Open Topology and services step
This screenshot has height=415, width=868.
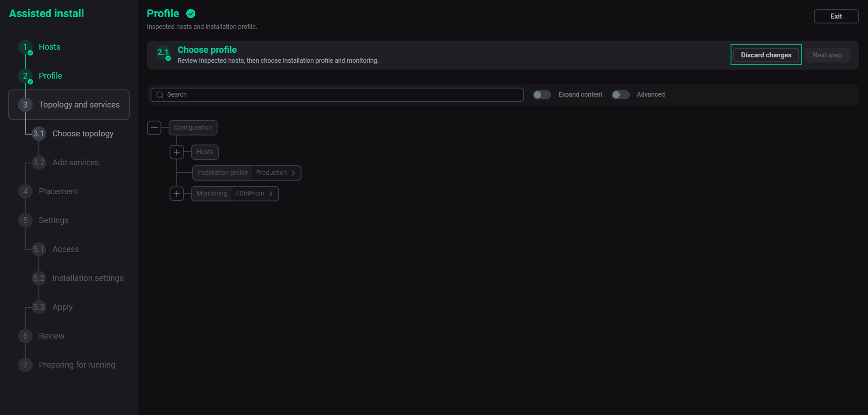pos(69,105)
